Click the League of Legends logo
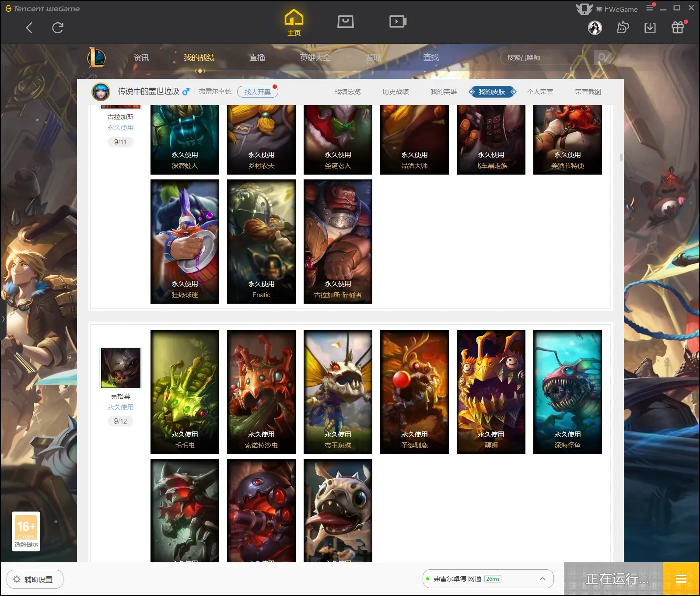Viewport: 700px width, 596px height. (97, 57)
